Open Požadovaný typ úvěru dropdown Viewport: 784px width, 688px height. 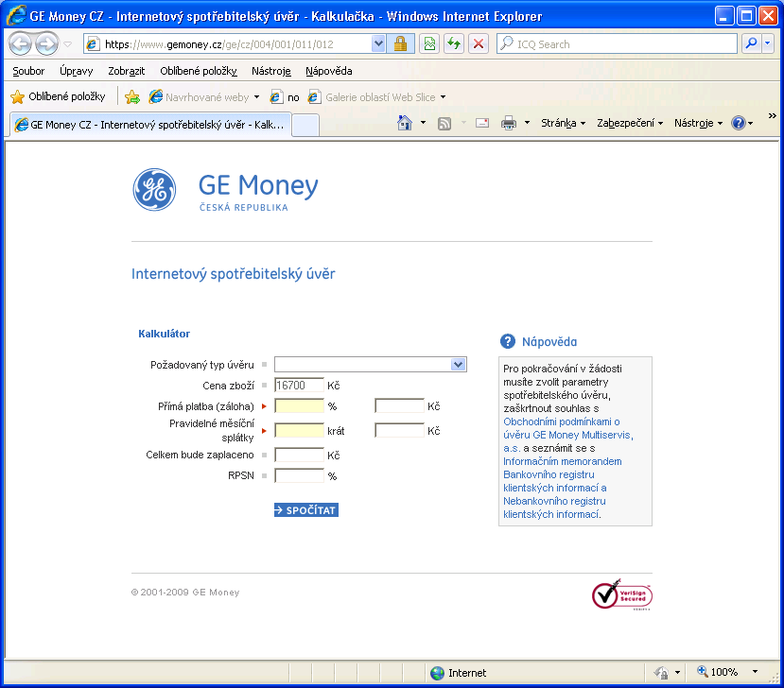tap(371, 364)
